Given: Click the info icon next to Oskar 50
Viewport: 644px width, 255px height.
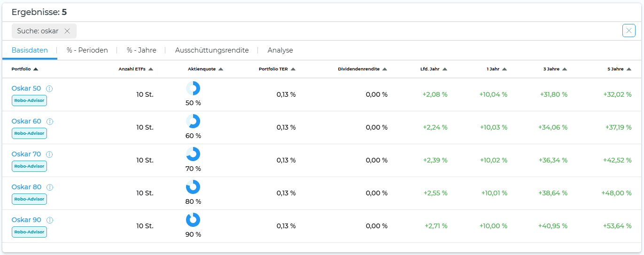Looking at the screenshot, I should coord(50,89).
